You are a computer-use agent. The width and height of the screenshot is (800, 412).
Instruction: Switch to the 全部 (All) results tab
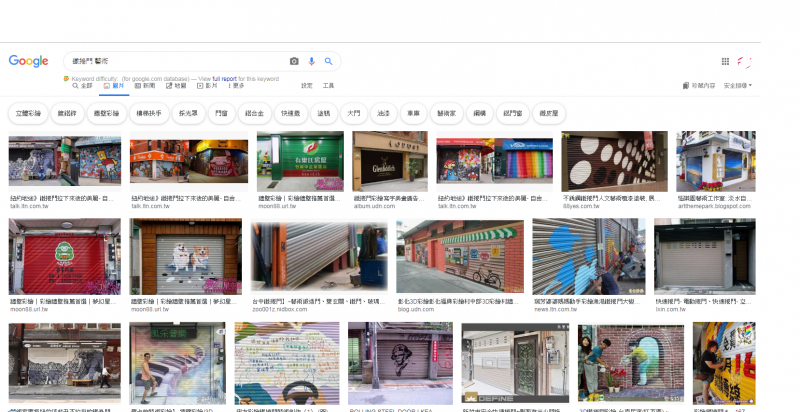tap(82, 86)
